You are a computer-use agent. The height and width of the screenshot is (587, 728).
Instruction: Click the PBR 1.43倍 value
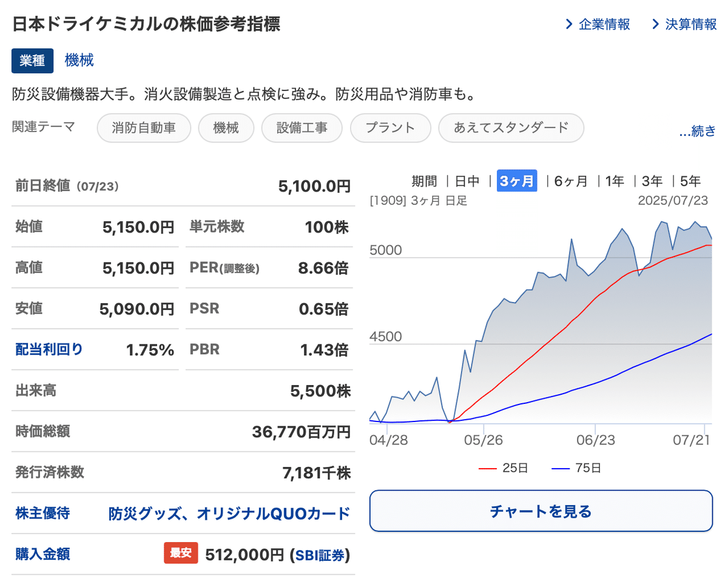(325, 350)
